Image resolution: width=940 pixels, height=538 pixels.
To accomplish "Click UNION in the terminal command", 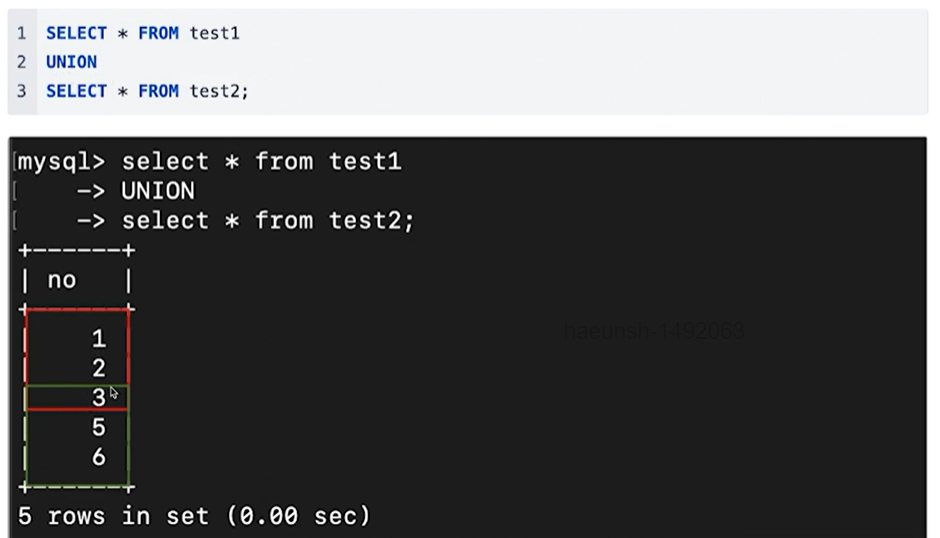I will (x=158, y=191).
